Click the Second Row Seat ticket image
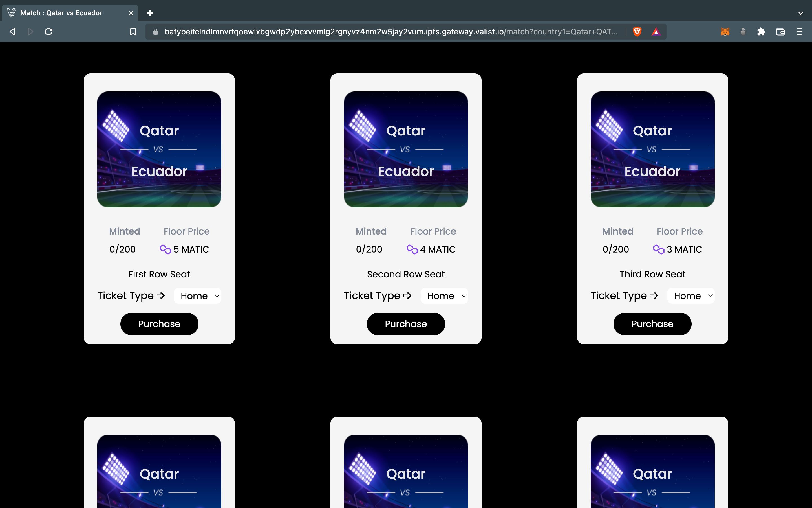 click(x=406, y=150)
